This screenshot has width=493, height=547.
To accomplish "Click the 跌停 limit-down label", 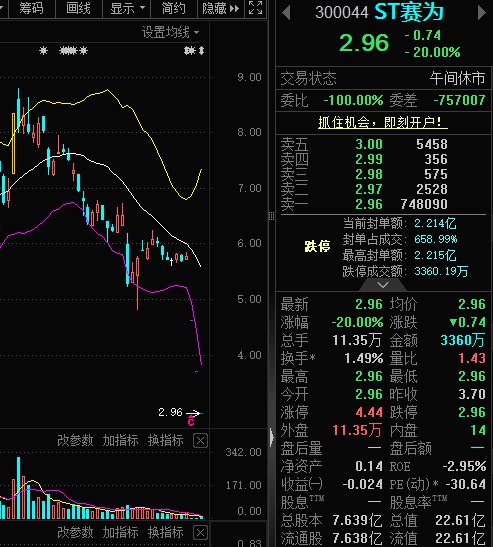I will pyautogui.click(x=317, y=246).
